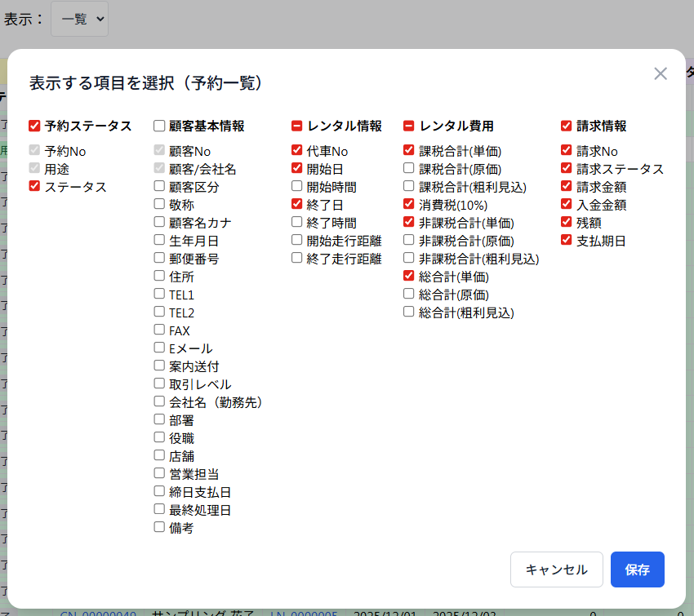Open the 表示 一覧 dropdown
694x616 pixels.
(x=79, y=19)
